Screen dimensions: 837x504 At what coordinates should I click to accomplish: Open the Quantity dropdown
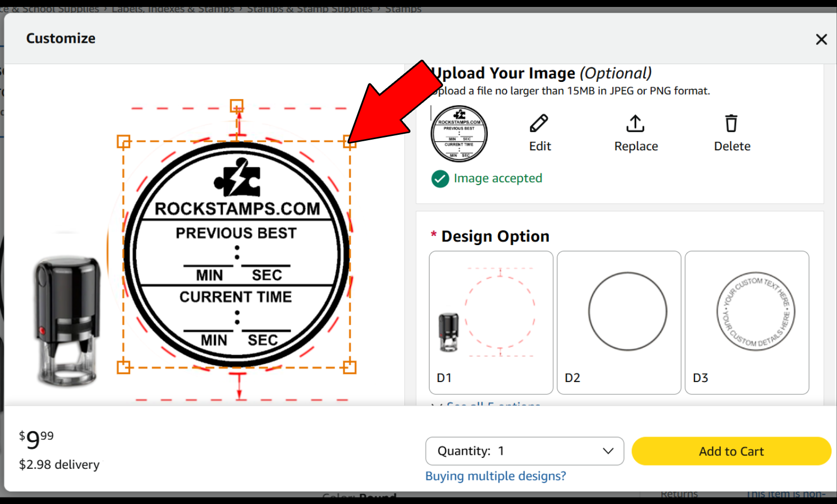click(525, 451)
